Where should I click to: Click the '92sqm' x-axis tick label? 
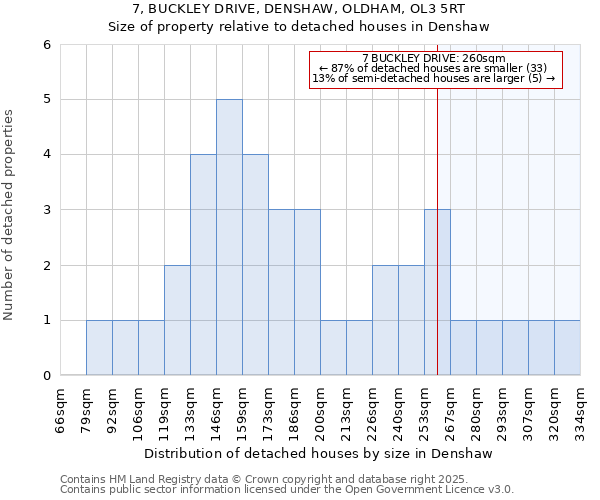(112, 411)
